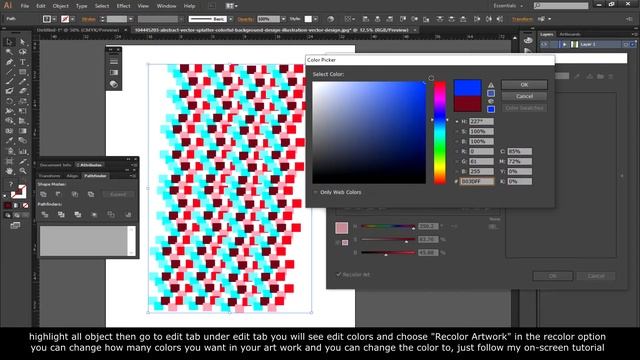This screenshot has width=640, height=360.
Task: Click Color Swatches button
Action: tap(524, 108)
